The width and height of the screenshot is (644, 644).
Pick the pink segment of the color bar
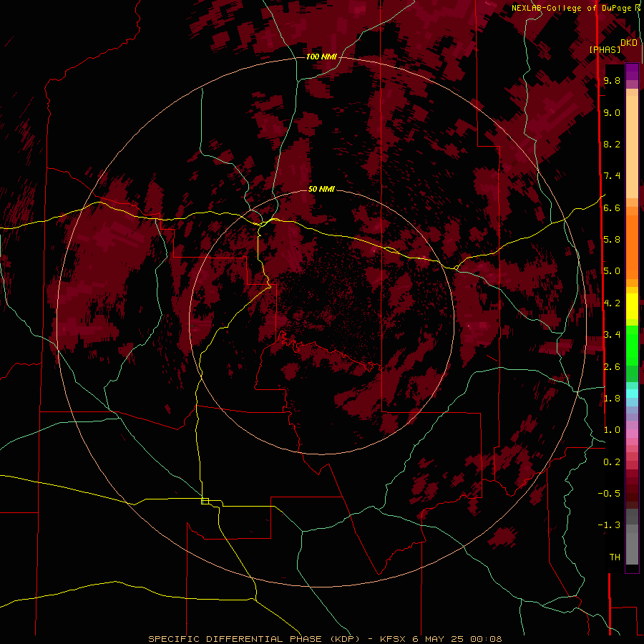pos(632,434)
